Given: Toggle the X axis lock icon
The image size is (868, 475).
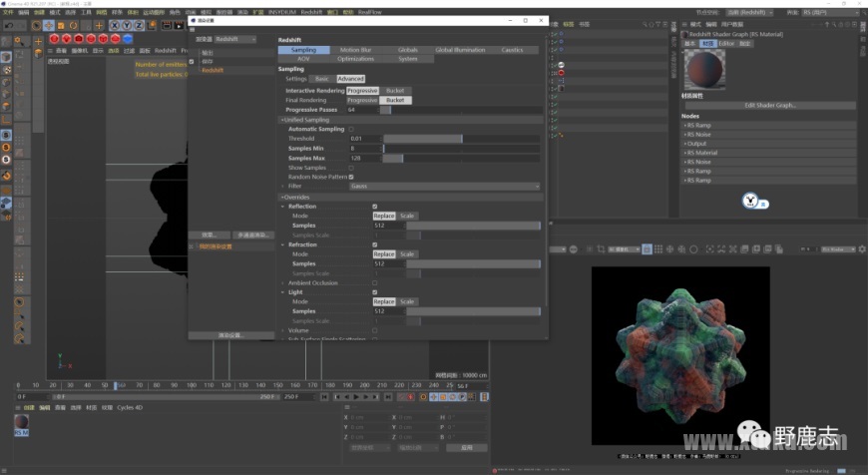Looking at the screenshot, I should [114, 26].
